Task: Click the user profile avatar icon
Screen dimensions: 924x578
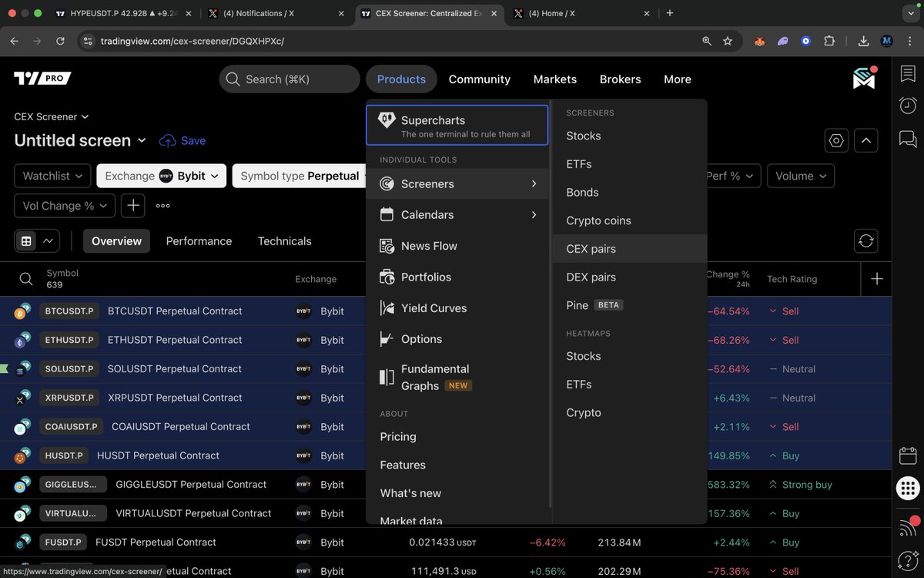Action: click(865, 78)
